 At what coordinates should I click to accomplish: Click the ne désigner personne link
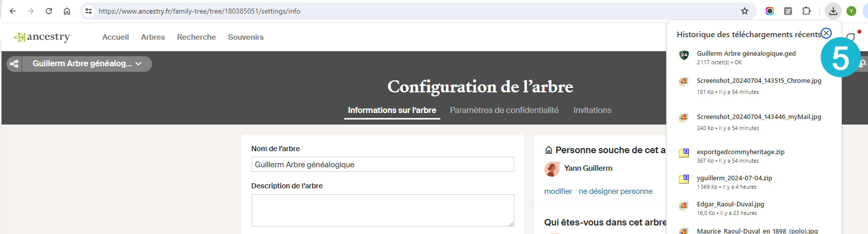(615, 191)
